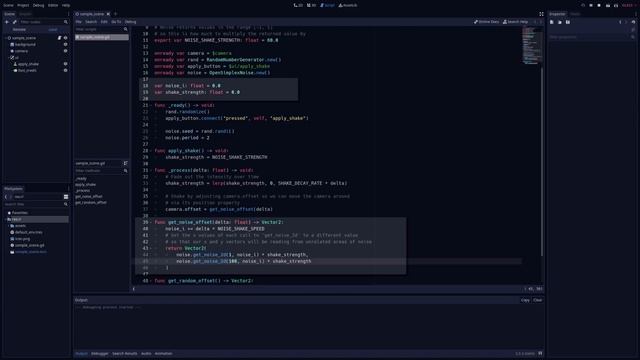Toggle FileSystem split view mode icon
Viewport: 640px width, 360px height.
[x=66, y=197]
